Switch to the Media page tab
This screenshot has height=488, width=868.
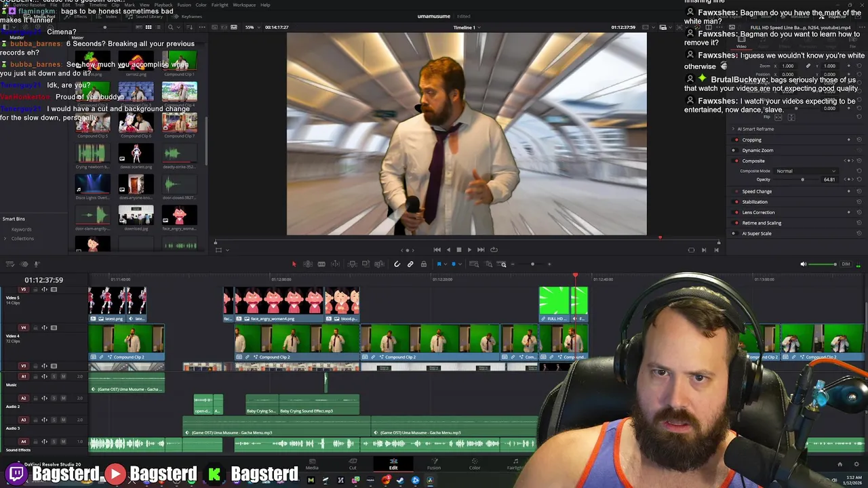[x=312, y=464]
